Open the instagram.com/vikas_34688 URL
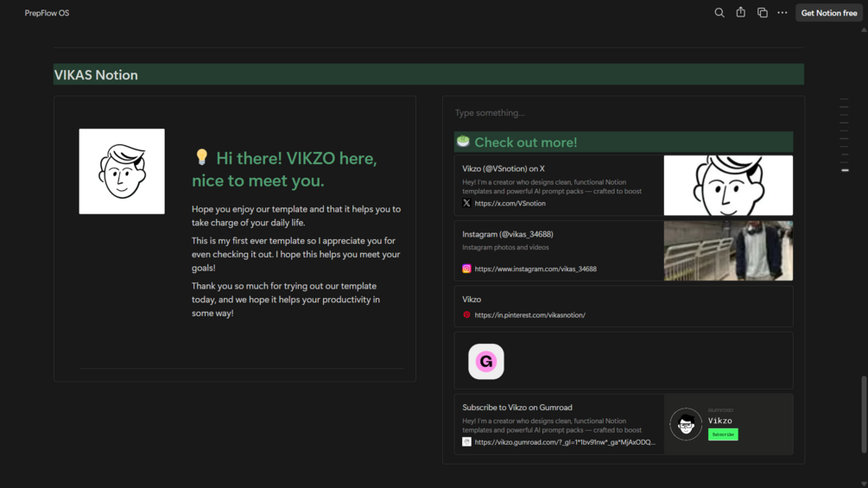The image size is (868, 488). click(535, 269)
